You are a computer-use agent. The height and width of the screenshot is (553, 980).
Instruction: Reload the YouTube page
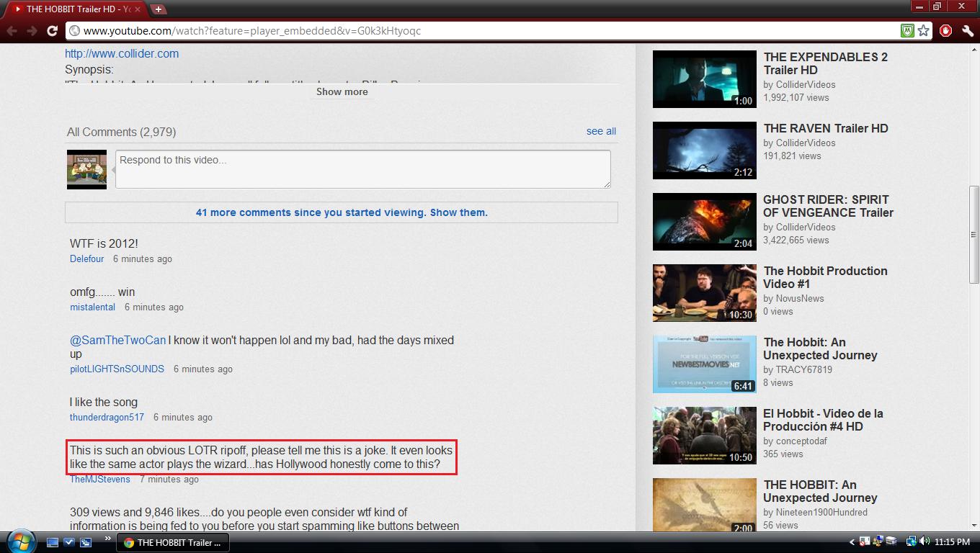(52, 31)
